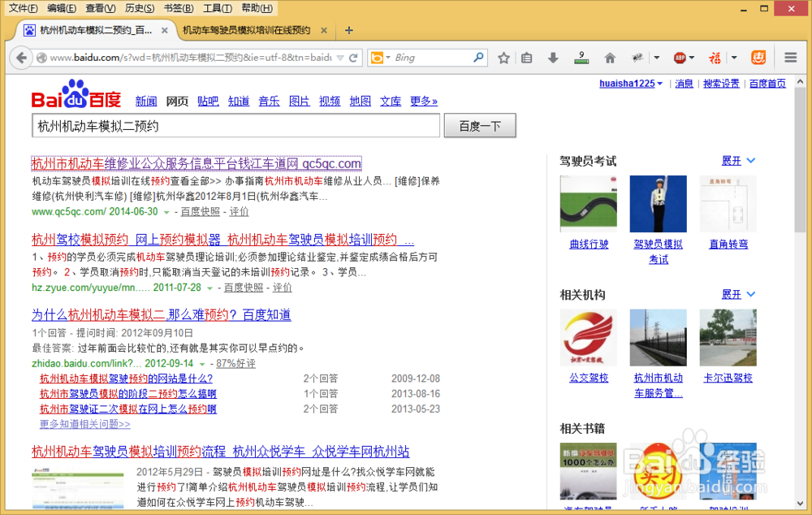
Task: Click in the browser address bar
Action: 191,58
